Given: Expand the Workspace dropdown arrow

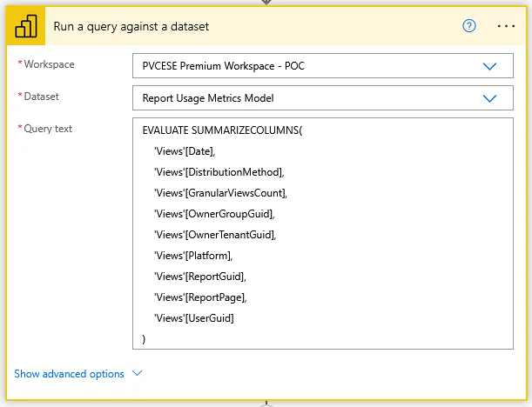Looking at the screenshot, I should [489, 66].
